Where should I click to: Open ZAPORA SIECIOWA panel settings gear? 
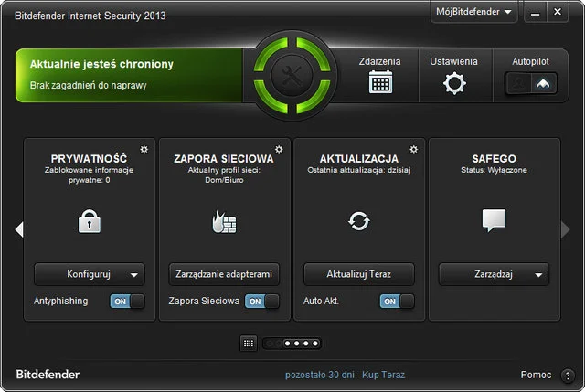pos(279,149)
